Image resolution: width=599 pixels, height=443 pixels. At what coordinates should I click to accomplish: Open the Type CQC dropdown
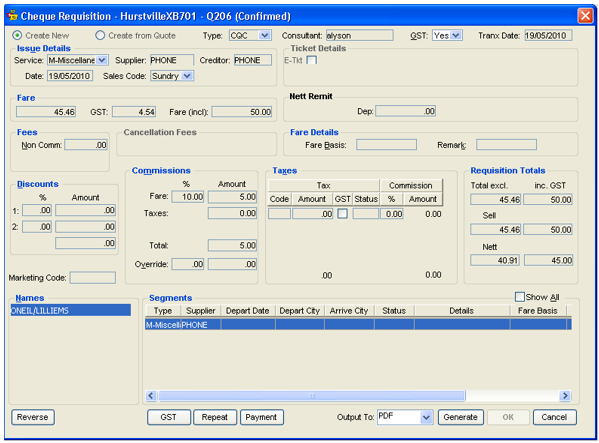click(x=264, y=36)
